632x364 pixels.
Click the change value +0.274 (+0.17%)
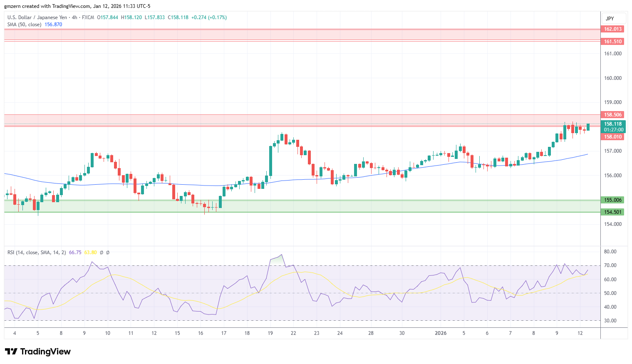pyautogui.click(x=209, y=17)
